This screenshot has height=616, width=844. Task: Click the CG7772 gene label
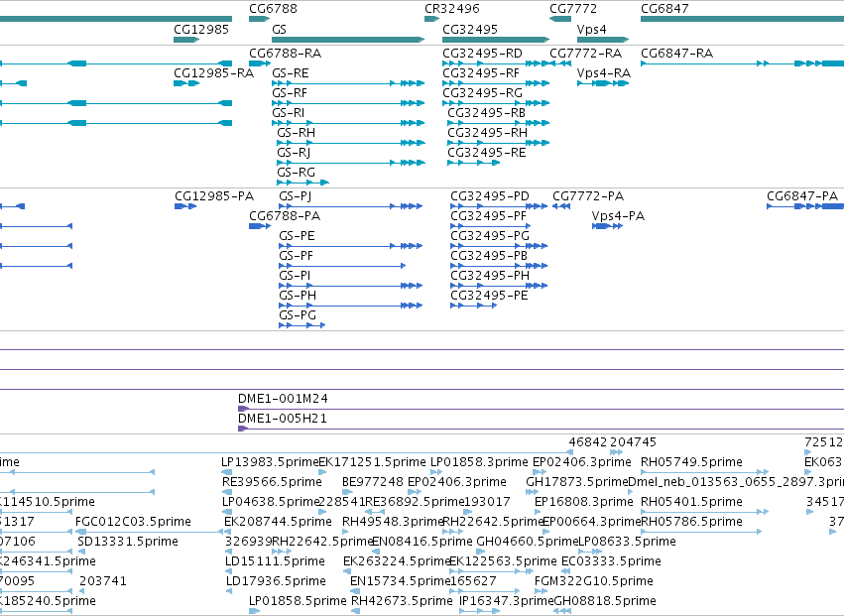click(x=573, y=9)
